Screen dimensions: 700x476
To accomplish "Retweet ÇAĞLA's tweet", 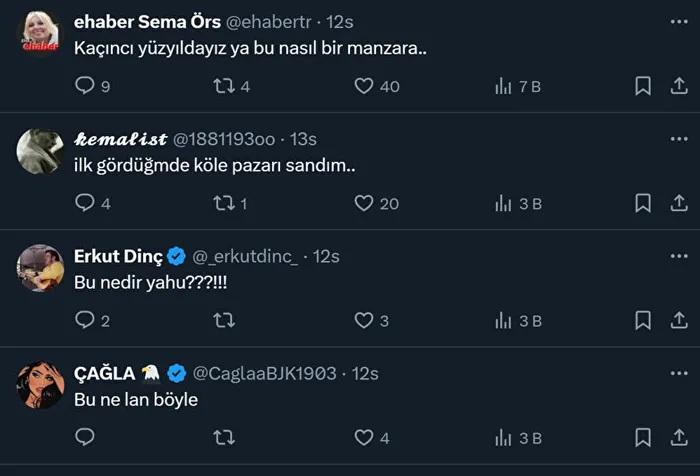I will (225, 437).
